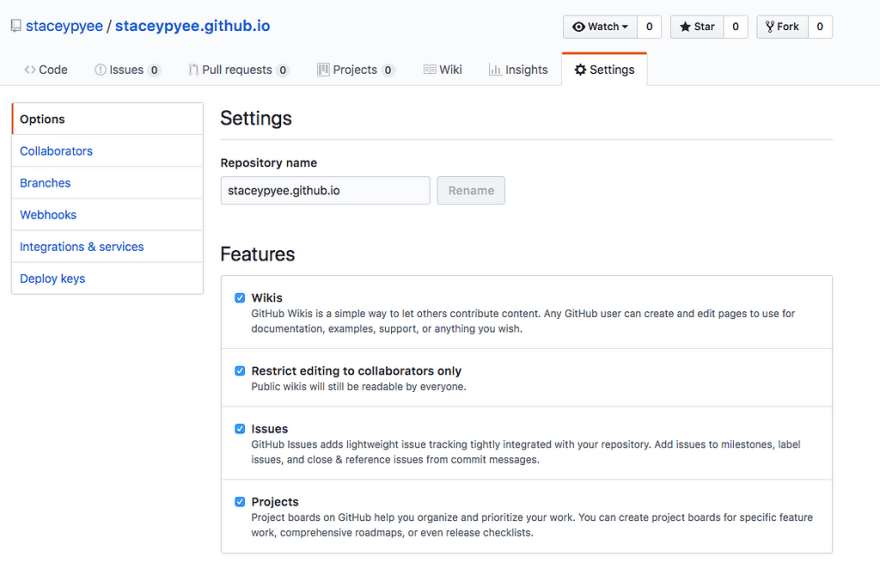Click the staceypyee.github.io repository link
Image resolution: width=880 pixels, height=563 pixels.
pos(192,26)
